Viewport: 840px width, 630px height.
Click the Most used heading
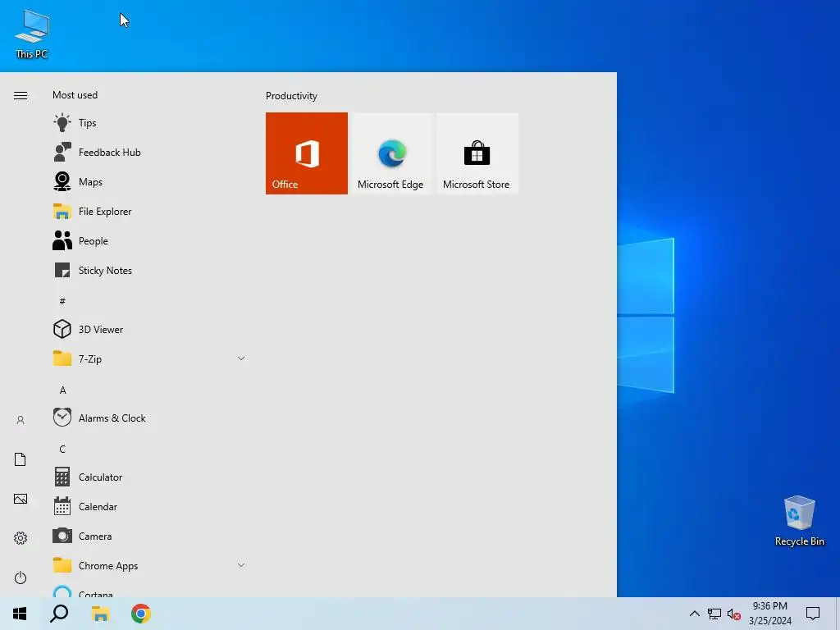[75, 95]
